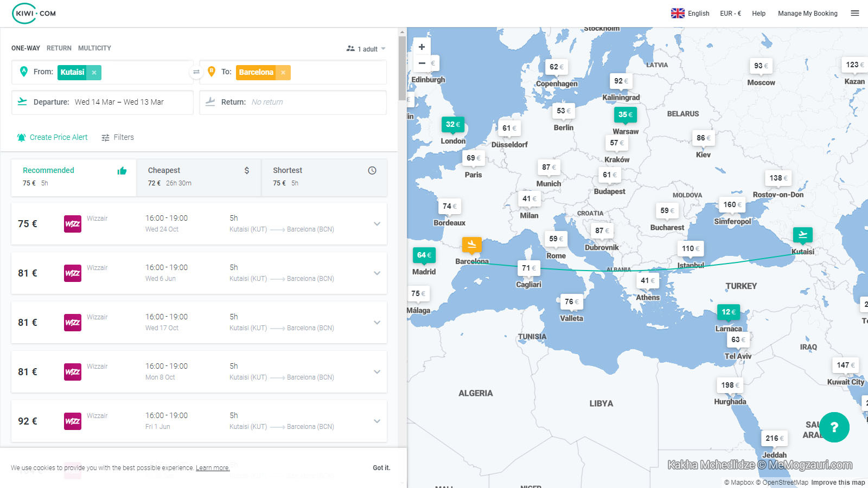Image resolution: width=868 pixels, height=488 pixels.
Task: Open the EUR currency selector
Action: click(x=730, y=14)
